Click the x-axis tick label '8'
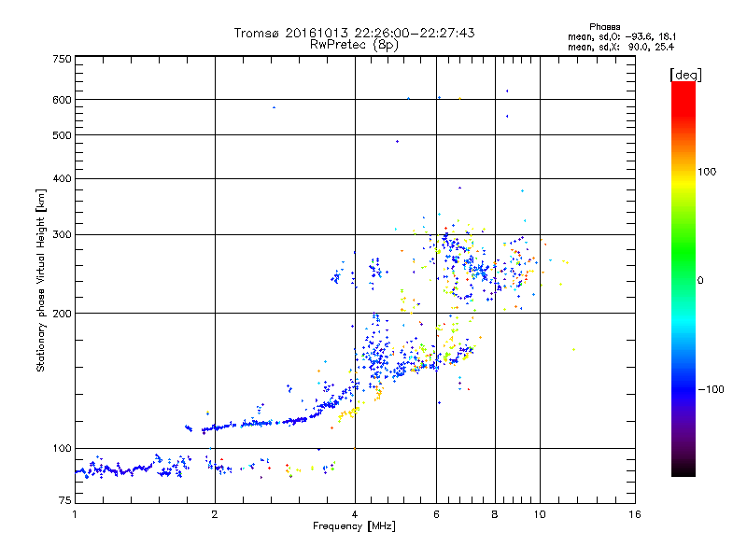This screenshot has height=560, width=747. (495, 514)
